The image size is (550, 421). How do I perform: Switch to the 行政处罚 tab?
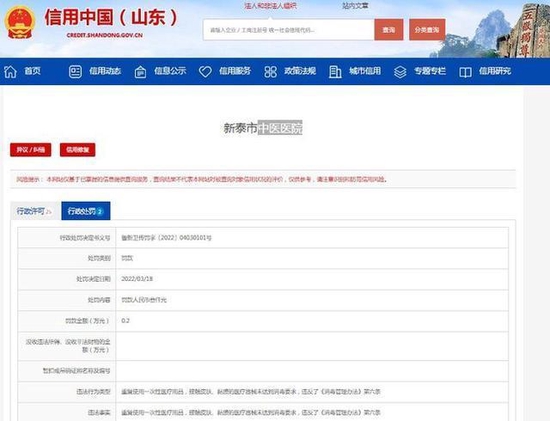(86, 211)
